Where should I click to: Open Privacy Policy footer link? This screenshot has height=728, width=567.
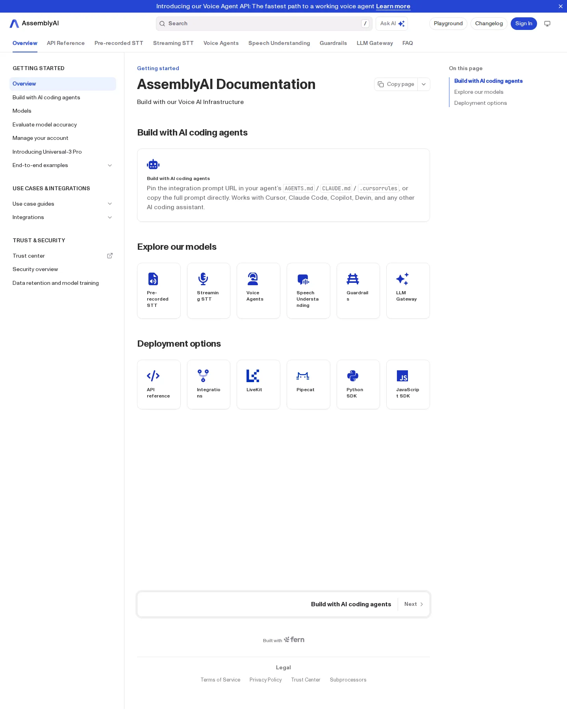click(266, 680)
